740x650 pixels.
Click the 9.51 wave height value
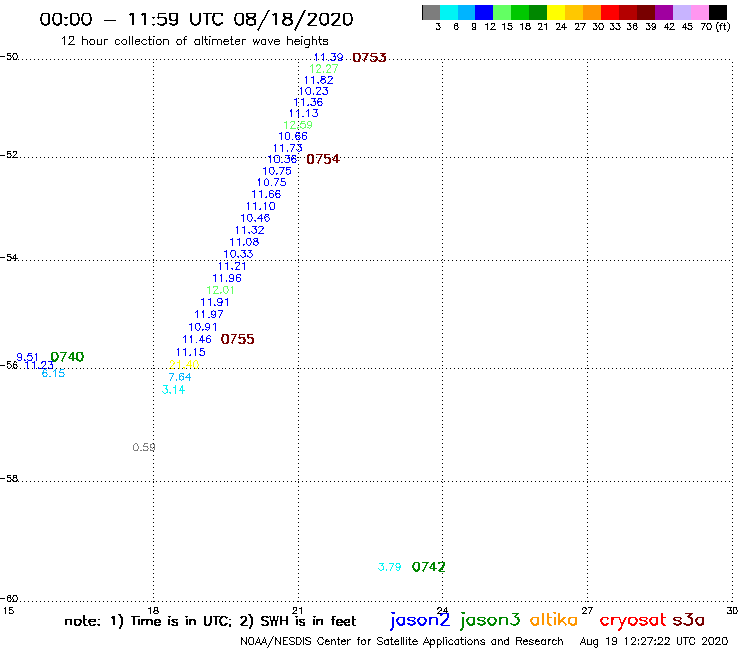tap(27, 357)
